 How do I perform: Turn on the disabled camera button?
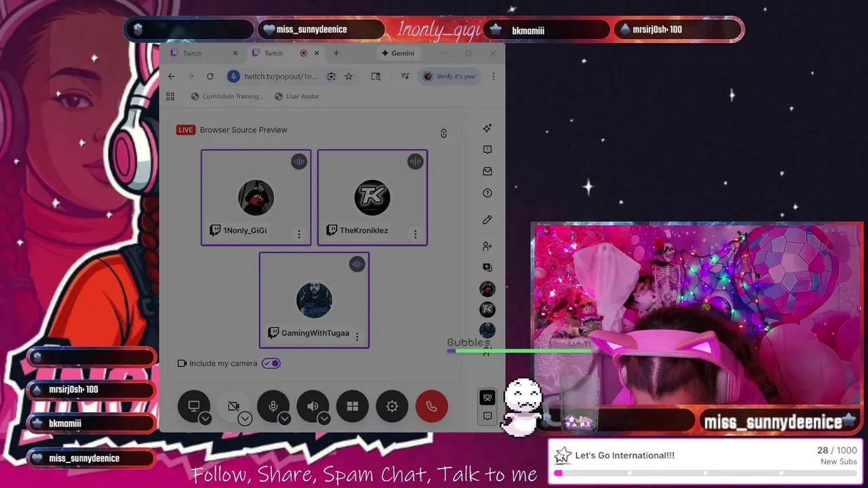(233, 406)
